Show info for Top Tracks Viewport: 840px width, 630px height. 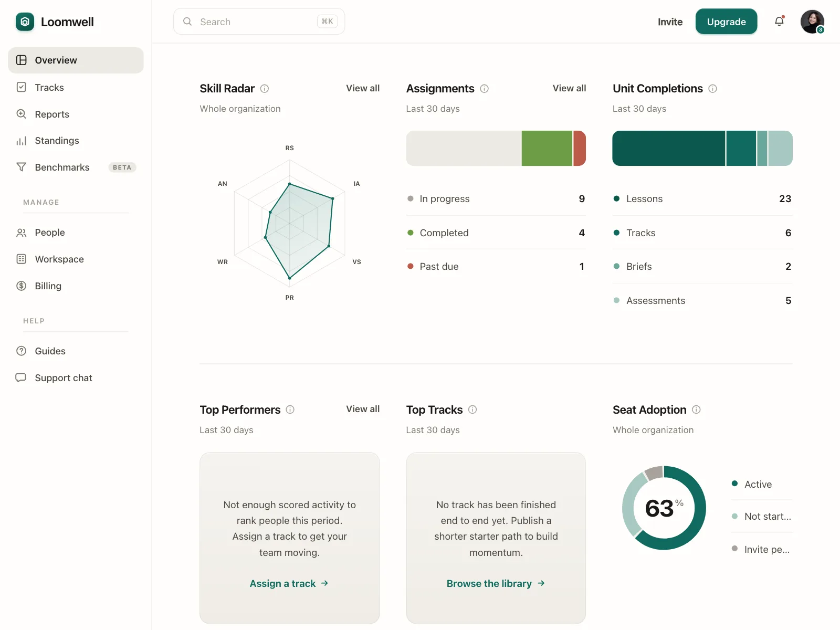tap(472, 409)
